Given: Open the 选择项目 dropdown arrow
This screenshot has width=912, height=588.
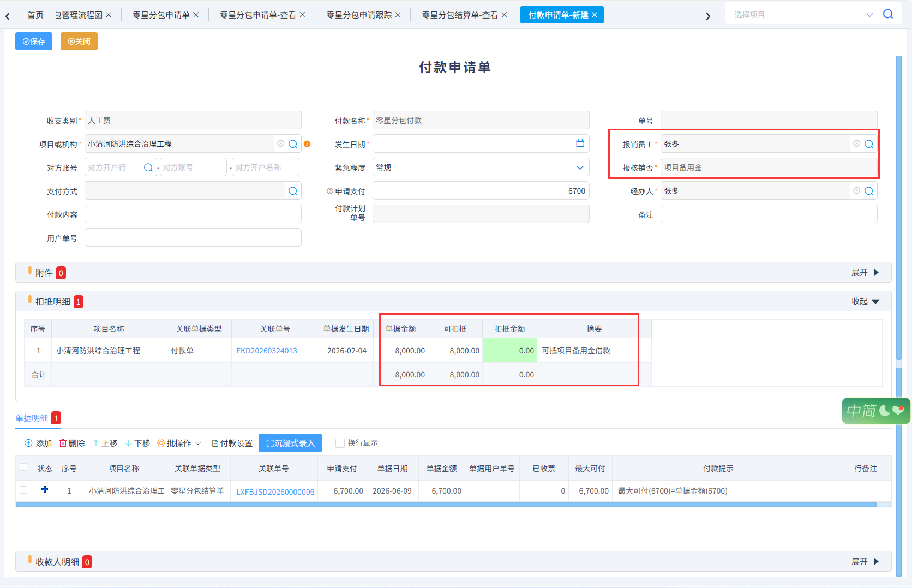Looking at the screenshot, I should tap(870, 15).
